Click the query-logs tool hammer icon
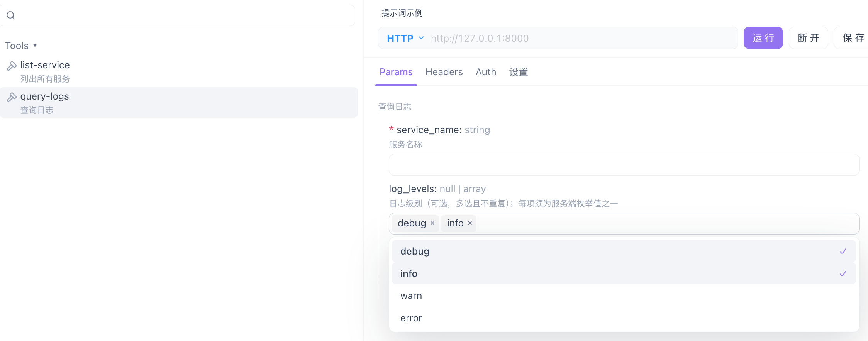The width and height of the screenshot is (868, 341). 12,97
